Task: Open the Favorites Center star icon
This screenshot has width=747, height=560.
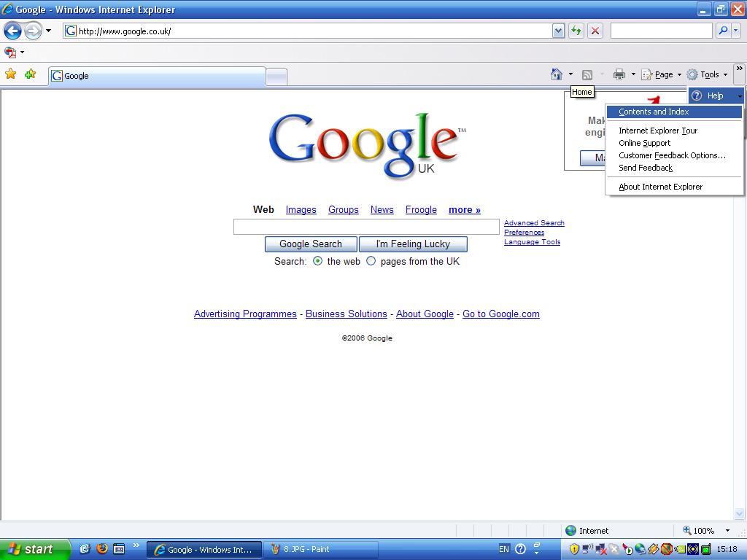Action: click(10, 74)
